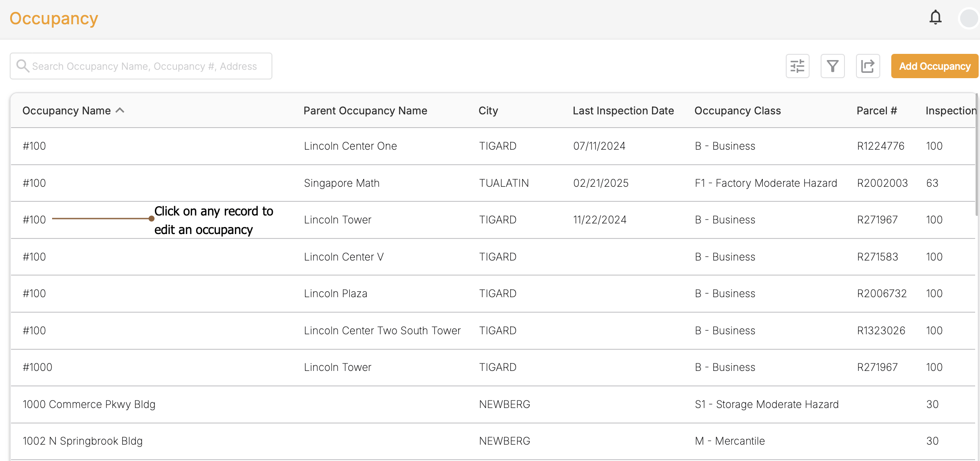Click the table's vertical scrollbar
This screenshot has height=461, width=980.
click(977, 155)
